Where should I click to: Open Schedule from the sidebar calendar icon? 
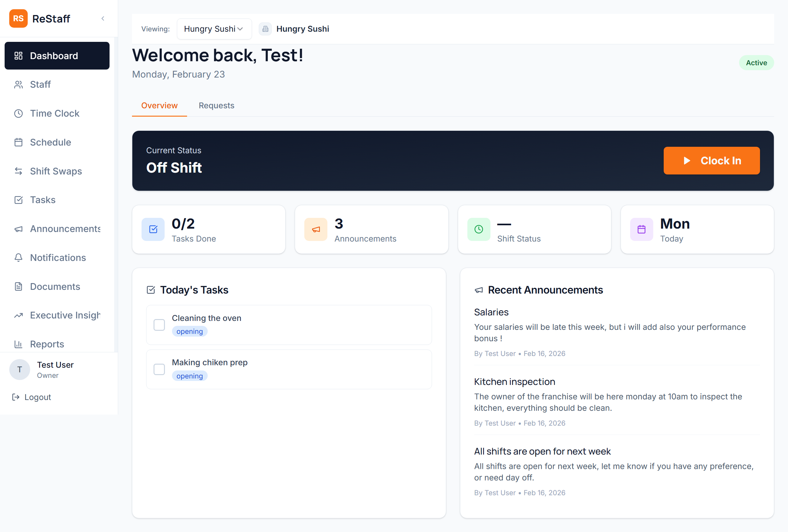(x=19, y=142)
